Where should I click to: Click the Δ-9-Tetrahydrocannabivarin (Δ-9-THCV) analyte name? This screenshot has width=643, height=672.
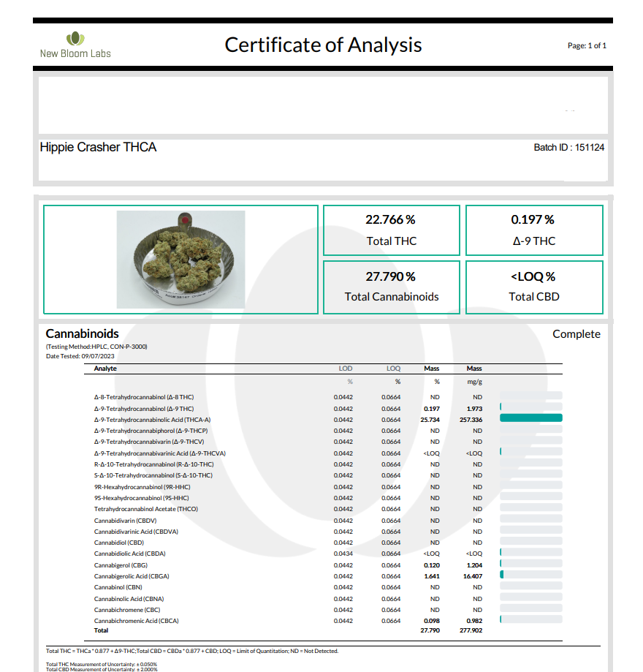point(149,442)
